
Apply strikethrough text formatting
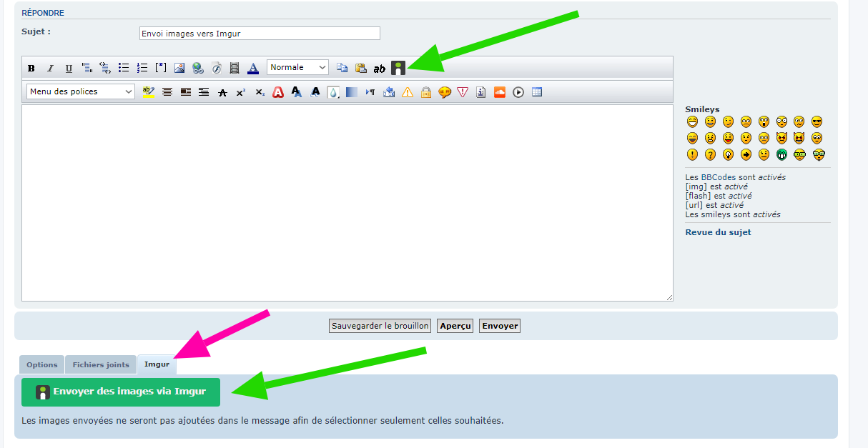click(x=222, y=92)
